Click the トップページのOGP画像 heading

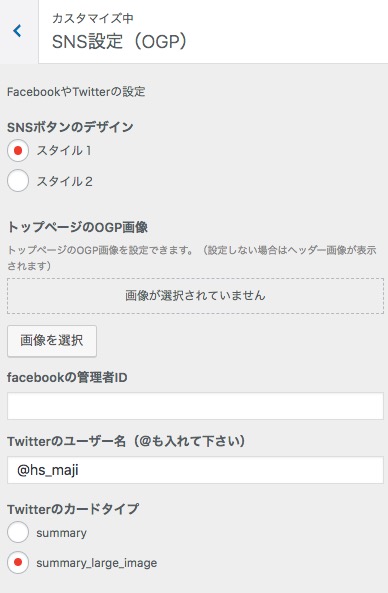pos(78,227)
